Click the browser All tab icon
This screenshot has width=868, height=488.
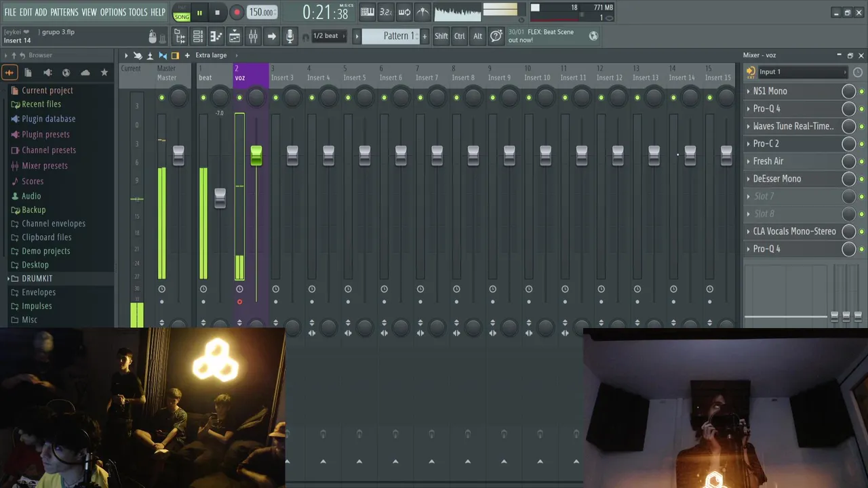coord(9,73)
